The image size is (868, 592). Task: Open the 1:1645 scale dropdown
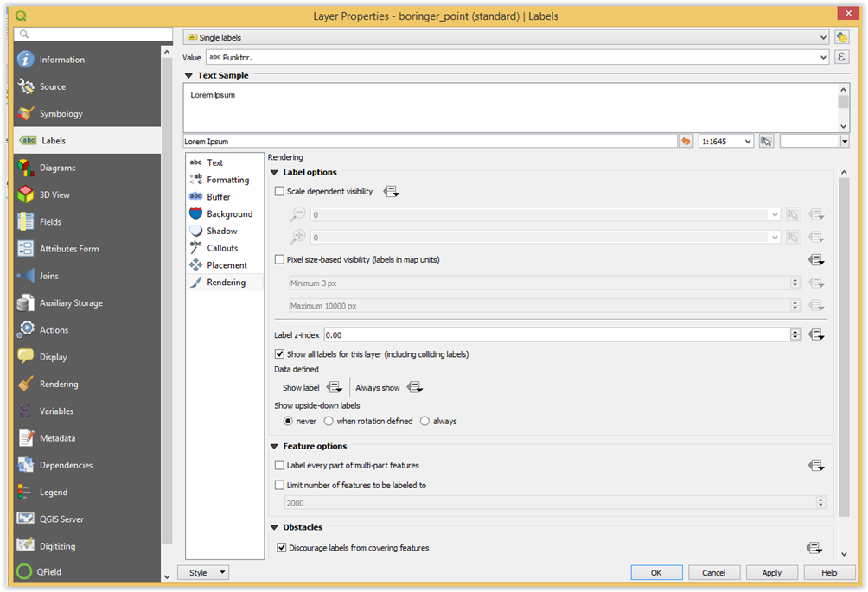click(725, 141)
